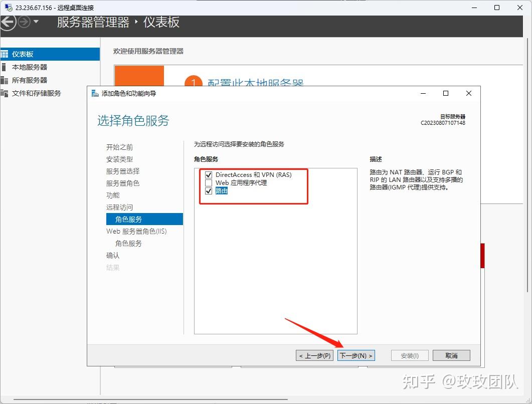Select 文件和存储服务 in the sidebar
532x404 pixels.
coord(35,93)
